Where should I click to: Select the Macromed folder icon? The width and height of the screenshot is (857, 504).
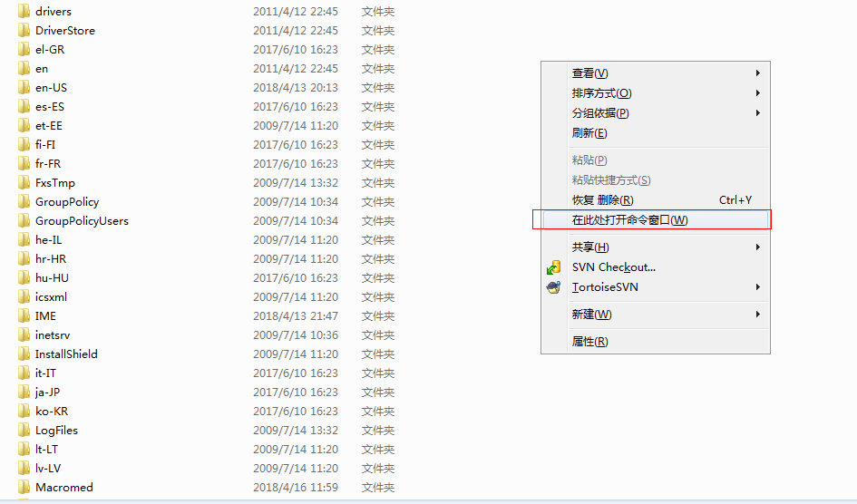[24, 488]
